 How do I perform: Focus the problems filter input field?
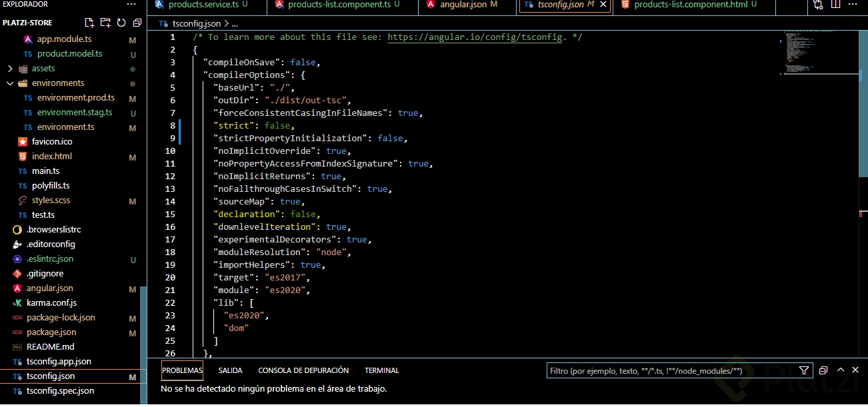coord(672,370)
